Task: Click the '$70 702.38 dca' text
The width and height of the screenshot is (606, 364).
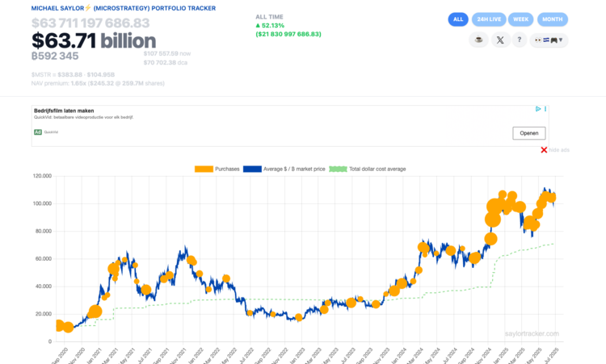Action: click(166, 62)
